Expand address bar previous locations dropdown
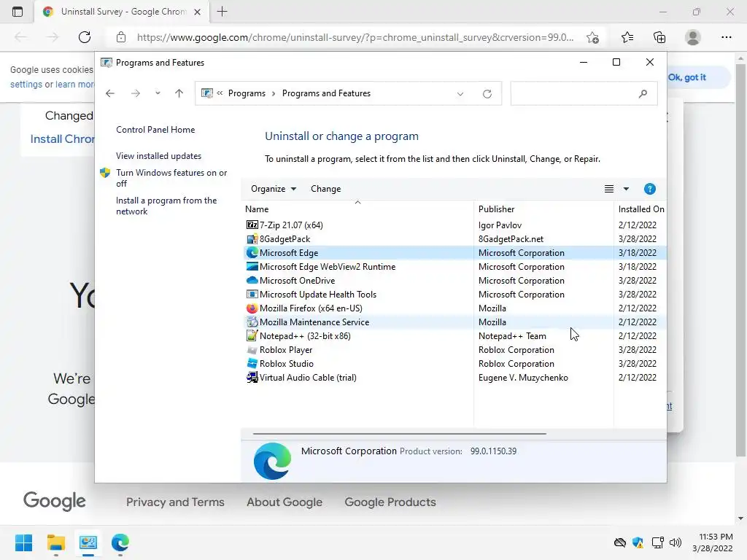Viewport: 747px width, 560px height. [460, 94]
